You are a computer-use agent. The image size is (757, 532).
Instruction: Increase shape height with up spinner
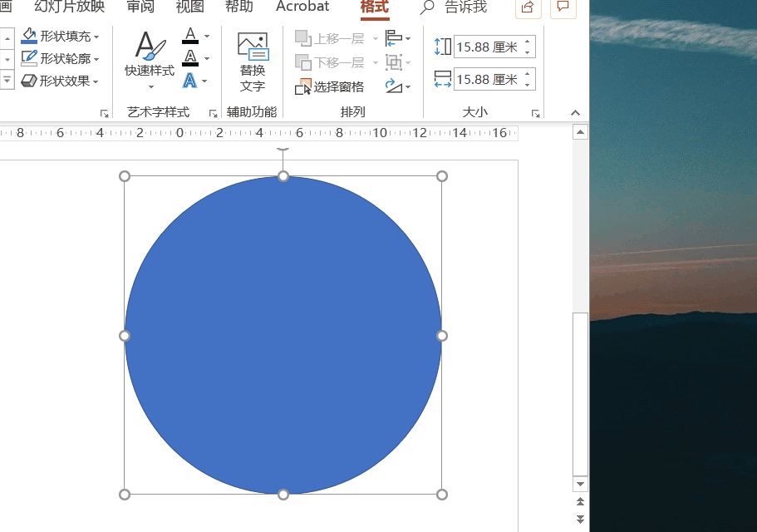pos(528,42)
